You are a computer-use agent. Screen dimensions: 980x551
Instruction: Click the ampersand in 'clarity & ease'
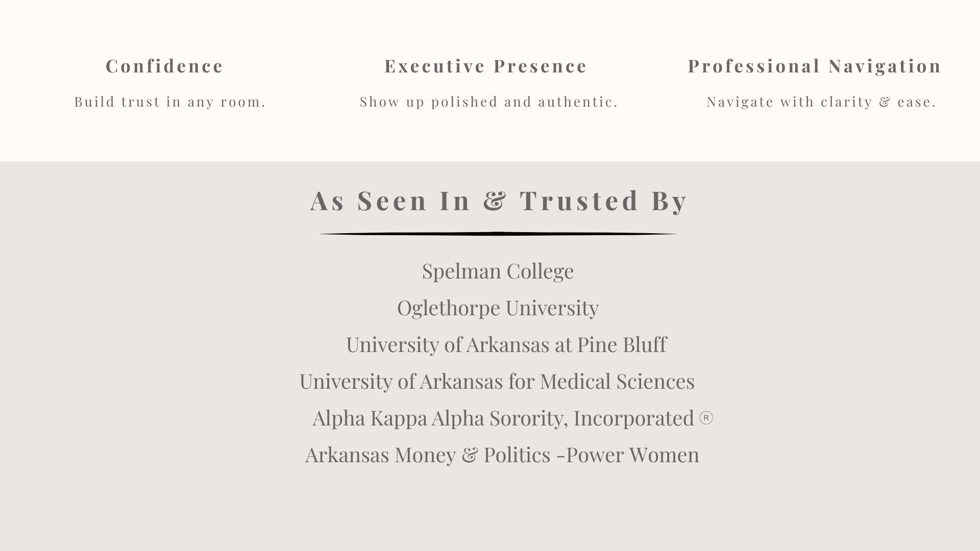tap(885, 102)
